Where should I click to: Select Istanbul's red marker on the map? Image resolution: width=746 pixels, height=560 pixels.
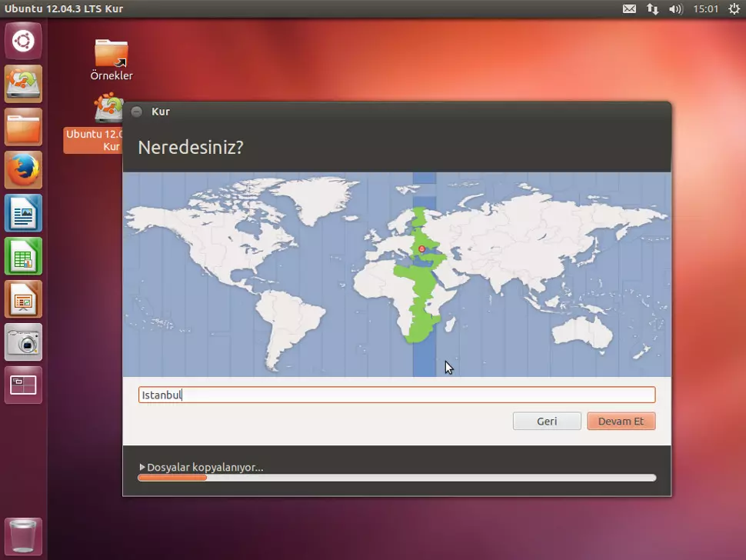pyautogui.click(x=421, y=248)
